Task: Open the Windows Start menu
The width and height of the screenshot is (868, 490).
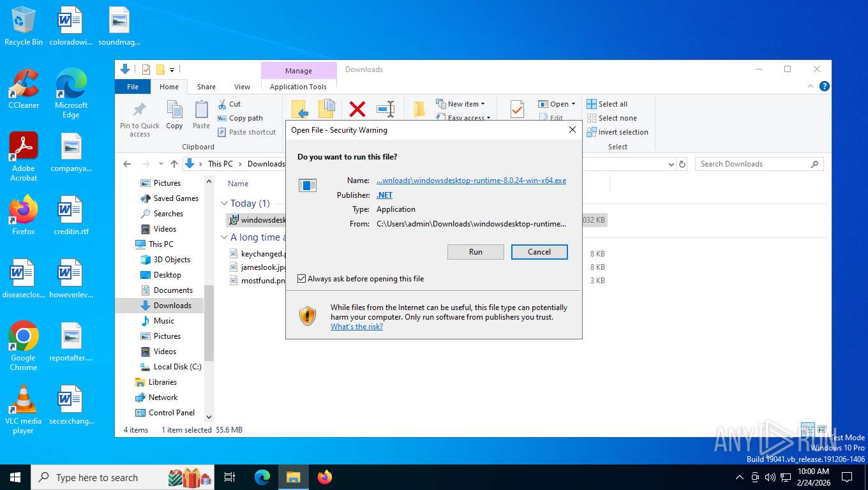Action: 15,477
